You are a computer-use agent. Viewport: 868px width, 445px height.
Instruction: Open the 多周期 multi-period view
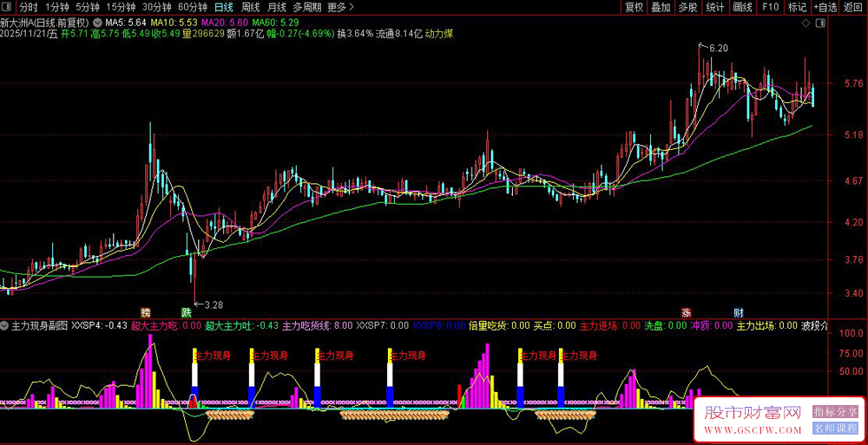click(306, 8)
